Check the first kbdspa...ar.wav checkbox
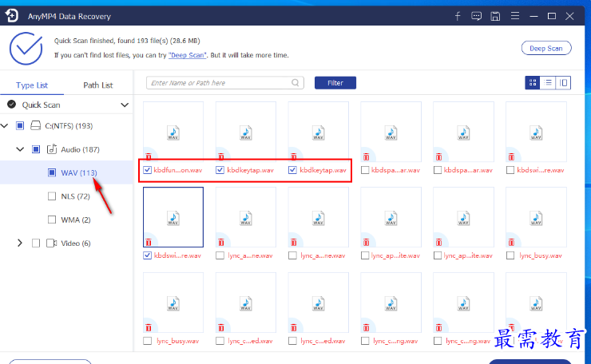Viewport: 591px width, 364px height. coord(365,170)
